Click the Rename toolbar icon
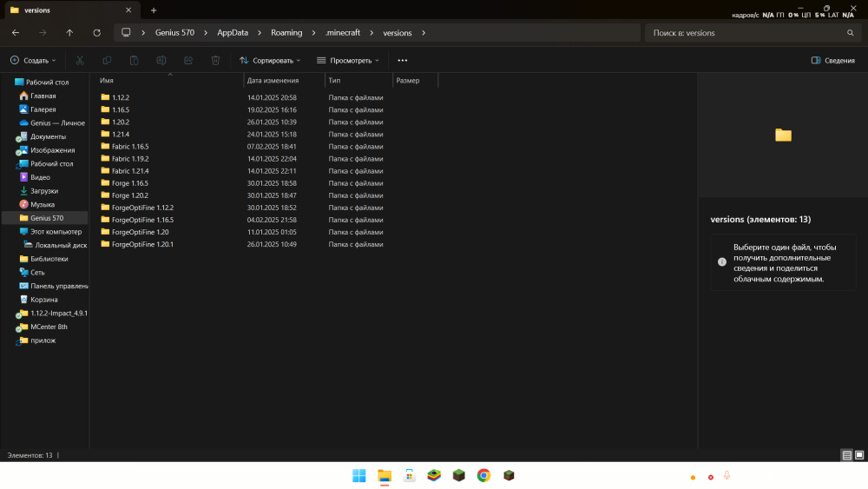Image resolution: width=868 pixels, height=489 pixels. [161, 60]
